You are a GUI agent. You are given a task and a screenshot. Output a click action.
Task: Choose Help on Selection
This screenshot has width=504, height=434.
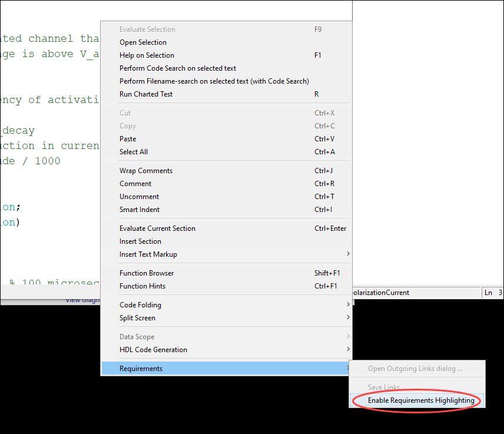point(147,55)
